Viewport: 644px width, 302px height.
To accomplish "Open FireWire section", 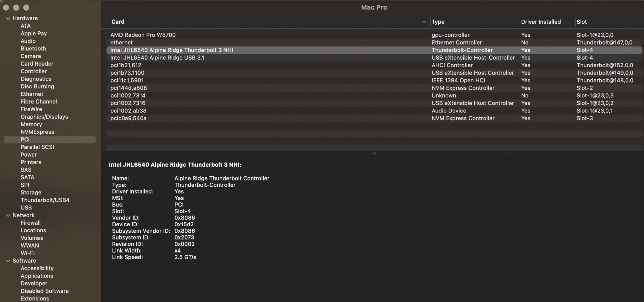I will tap(31, 109).
